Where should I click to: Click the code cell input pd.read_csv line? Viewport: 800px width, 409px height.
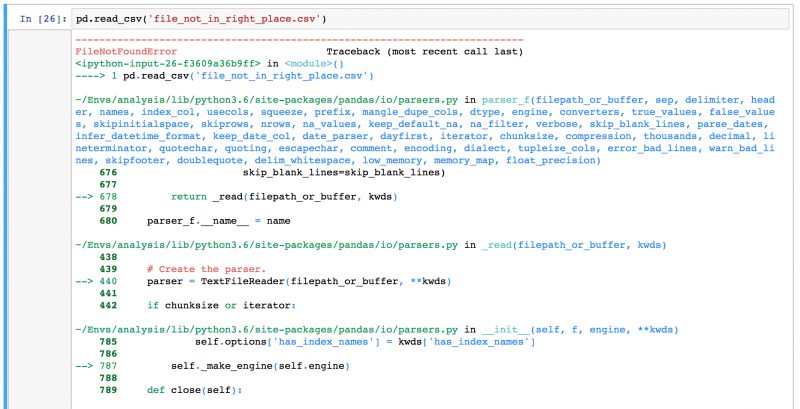(430, 19)
